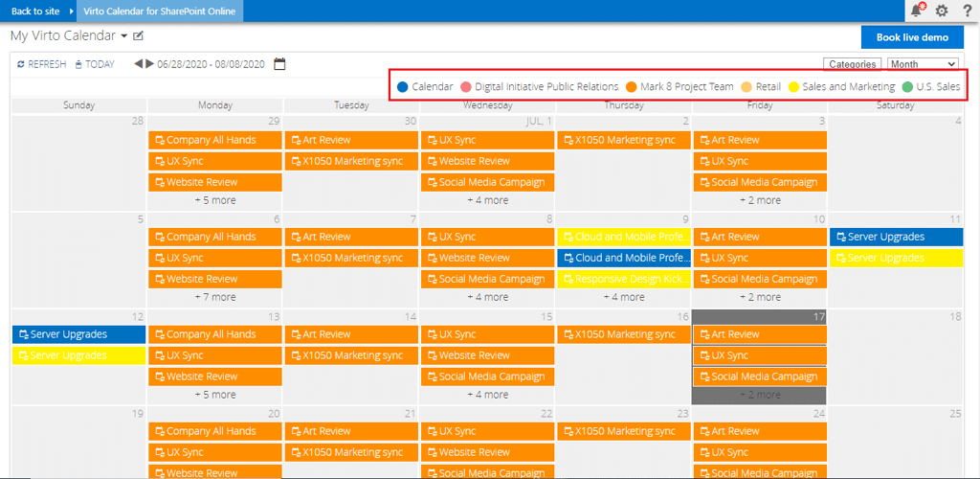Open Website Review on July 22
The width and height of the screenshot is (980, 479).
pyautogui.click(x=487, y=453)
